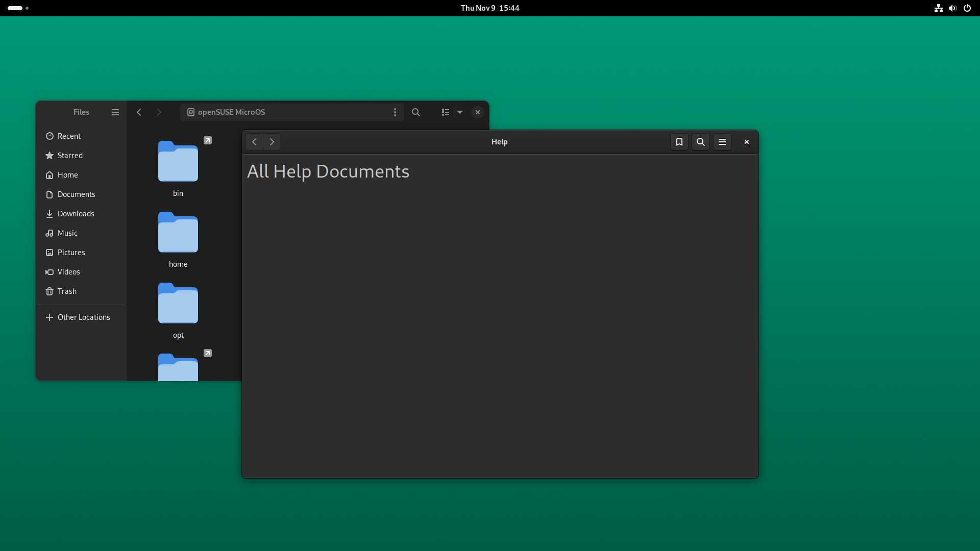Open Recent in Files sidebar
This screenshot has width=980, height=551.
pos(81,136)
